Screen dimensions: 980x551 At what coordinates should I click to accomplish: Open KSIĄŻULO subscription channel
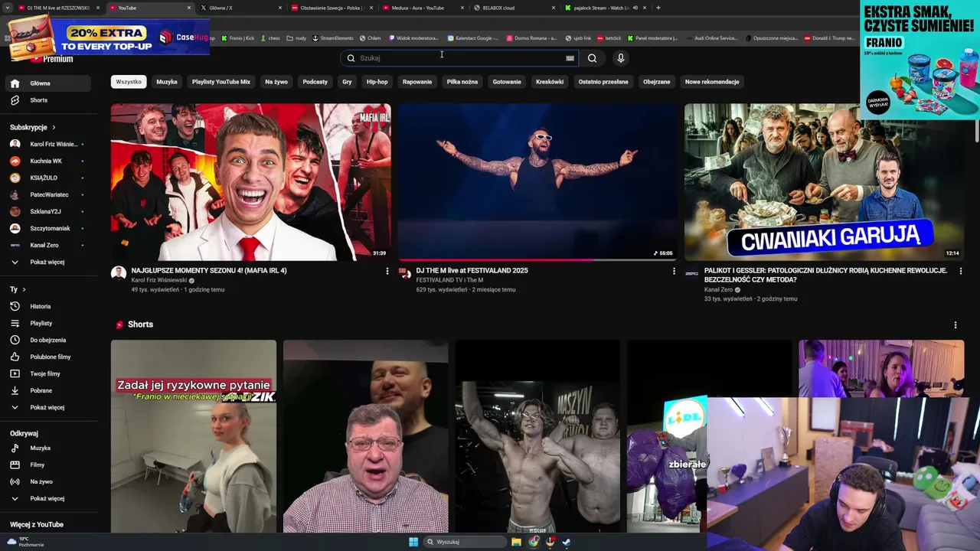tap(49, 178)
